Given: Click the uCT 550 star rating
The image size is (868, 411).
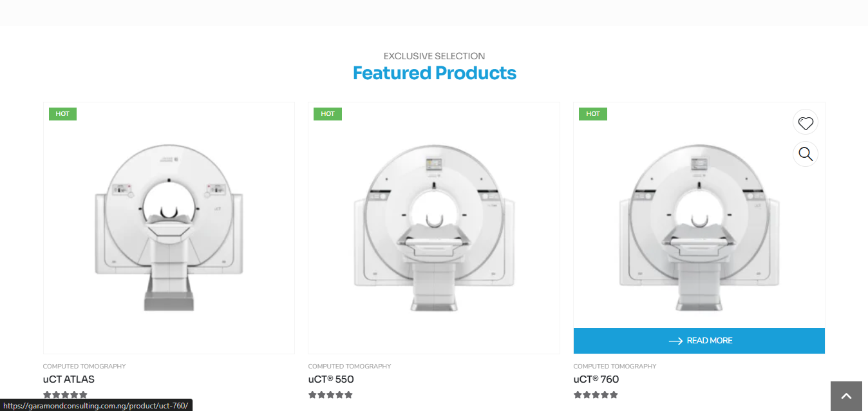Looking at the screenshot, I should [x=330, y=395].
